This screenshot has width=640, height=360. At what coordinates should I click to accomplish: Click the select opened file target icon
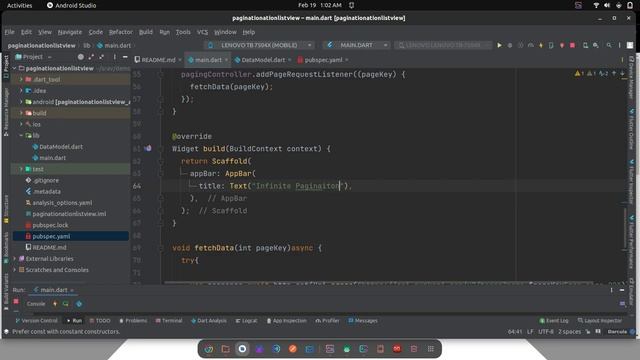click(80, 57)
